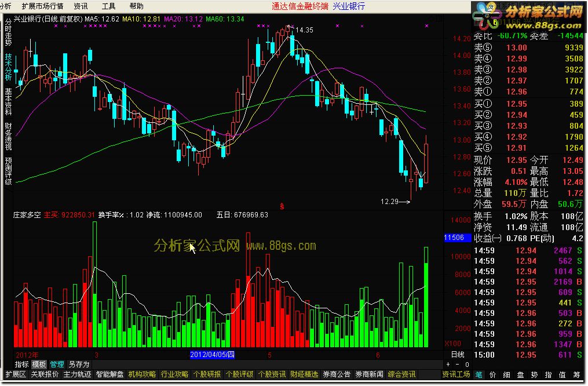
Task: Click the 15:00 12.95 611 tick row
Action: click(x=528, y=355)
